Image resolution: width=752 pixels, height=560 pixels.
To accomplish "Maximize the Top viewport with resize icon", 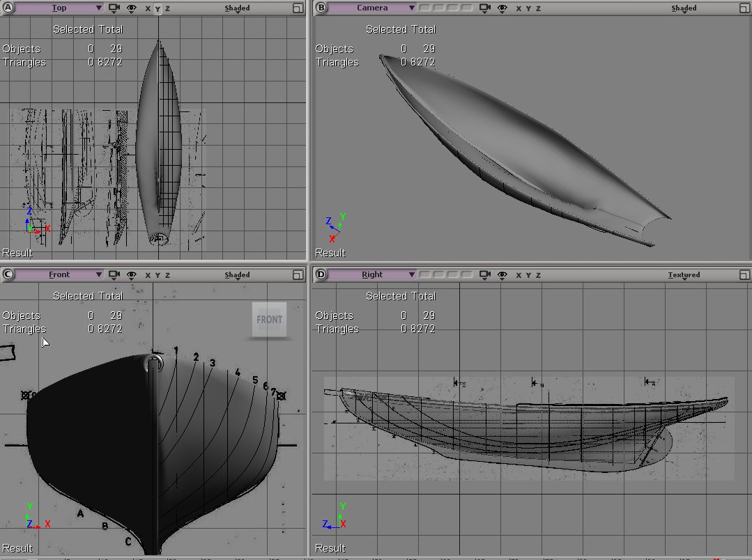I will coord(298,8).
